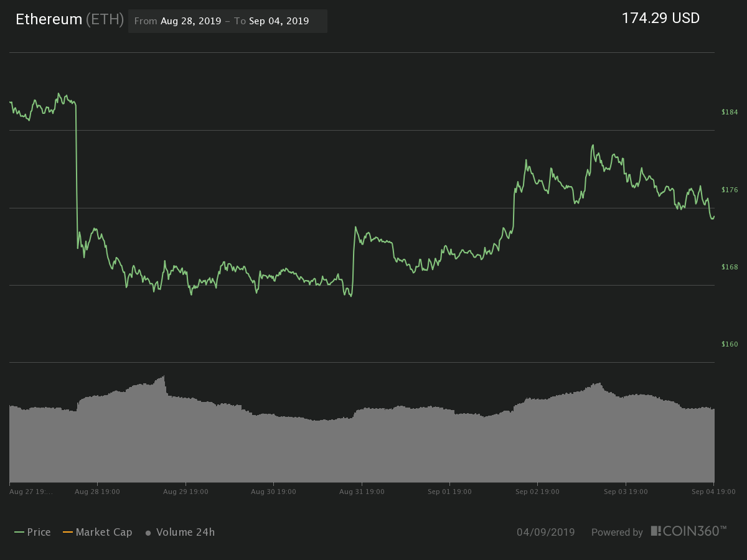Click the Sep 02 19:00 time label

[537, 492]
